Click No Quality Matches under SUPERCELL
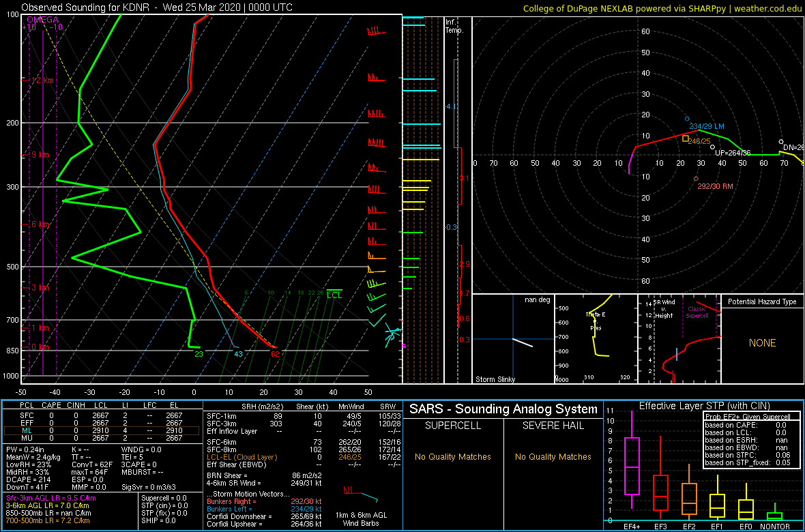 coord(453,456)
